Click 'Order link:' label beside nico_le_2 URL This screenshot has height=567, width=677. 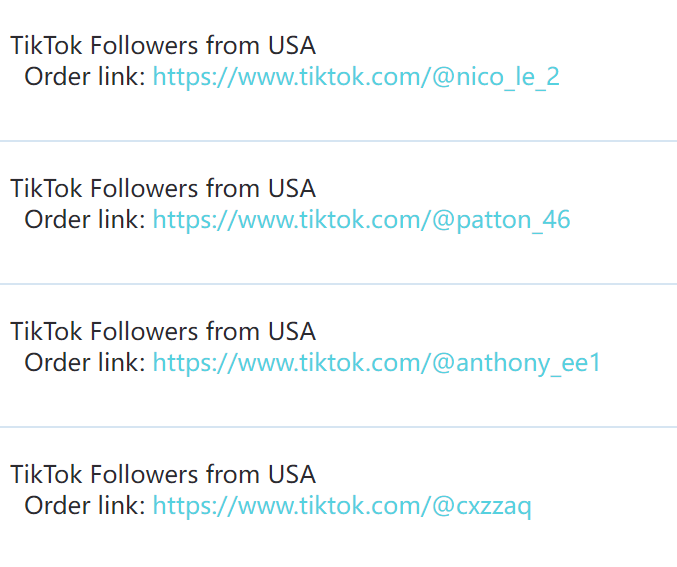coord(85,76)
